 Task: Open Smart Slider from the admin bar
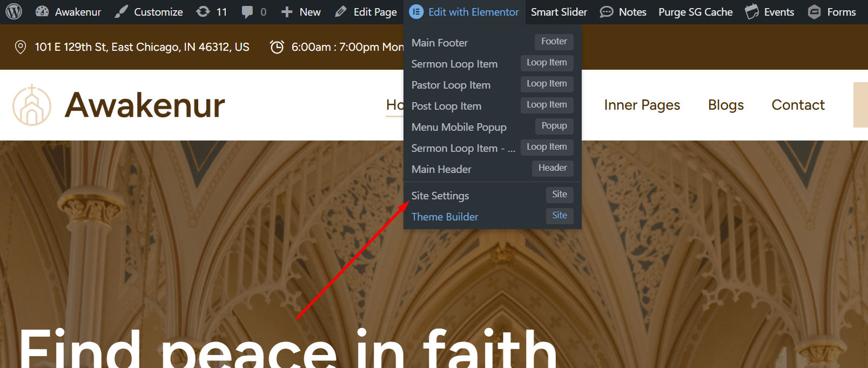tap(559, 12)
